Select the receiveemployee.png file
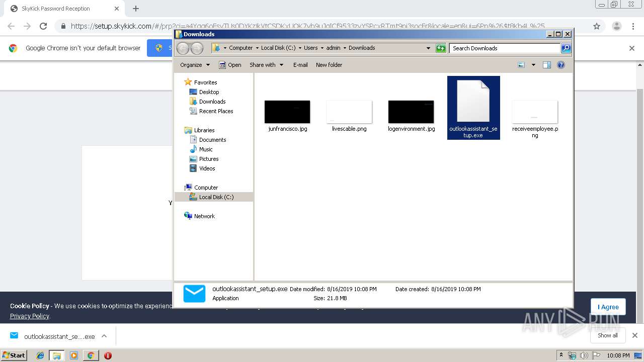The image size is (644, 362). (x=535, y=119)
